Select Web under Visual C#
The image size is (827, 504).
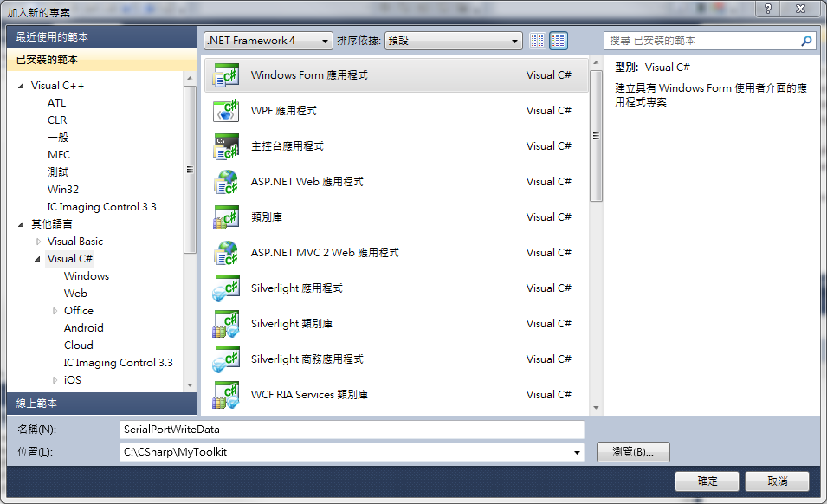click(75, 294)
